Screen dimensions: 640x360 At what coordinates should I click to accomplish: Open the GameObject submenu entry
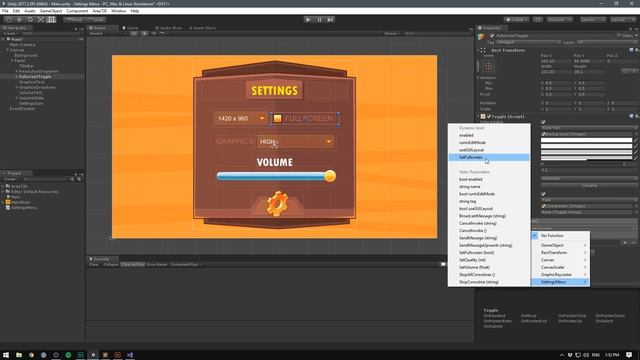pyautogui.click(x=560, y=245)
